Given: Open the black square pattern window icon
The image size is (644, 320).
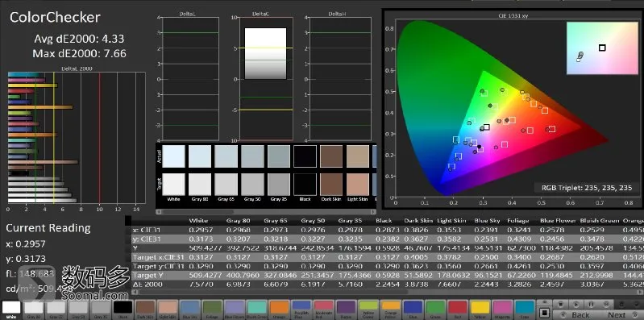Looking at the screenshot, I should tap(544, 313).
